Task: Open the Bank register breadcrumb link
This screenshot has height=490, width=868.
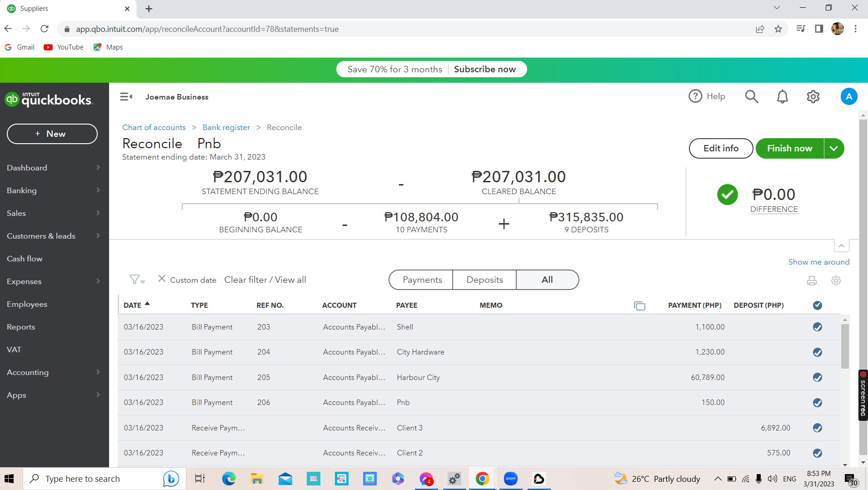Action: 226,128
